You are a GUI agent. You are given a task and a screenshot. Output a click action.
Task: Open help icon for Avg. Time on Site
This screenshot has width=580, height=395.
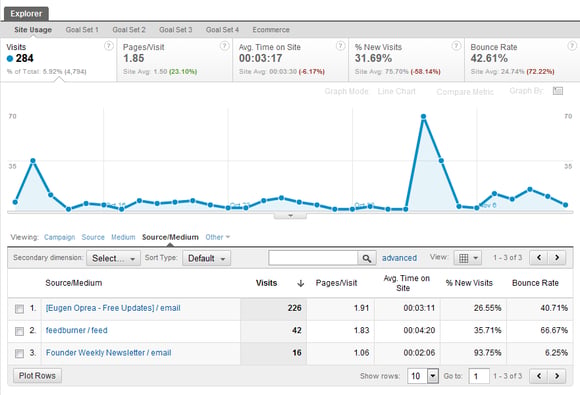tap(340, 46)
